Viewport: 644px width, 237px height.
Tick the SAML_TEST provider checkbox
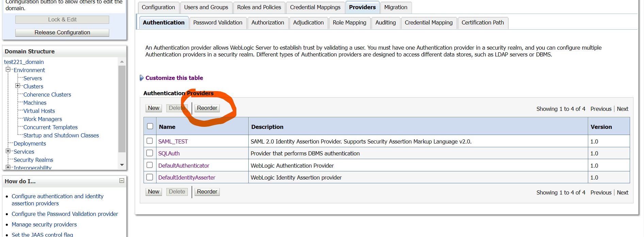click(x=150, y=141)
